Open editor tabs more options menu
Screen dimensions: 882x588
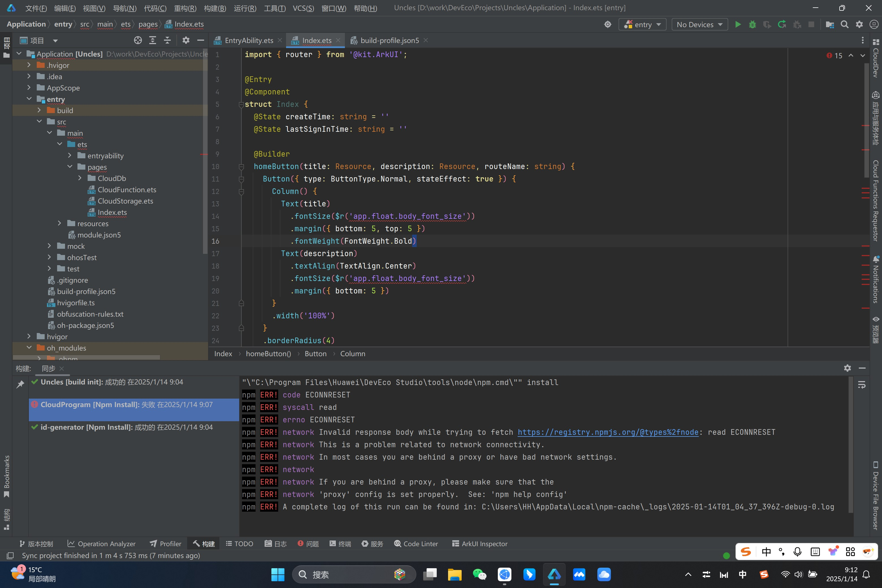tap(862, 40)
